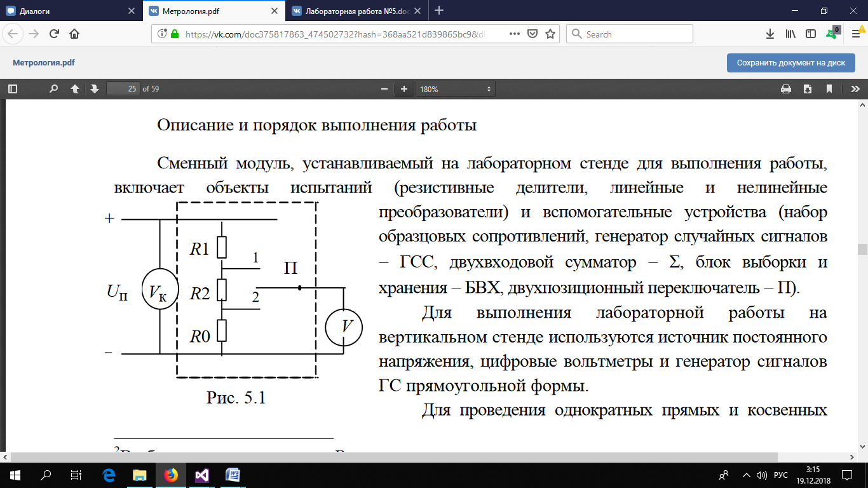The height and width of the screenshot is (488, 868).
Task: Open the 180% zoom level dropdown
Action: 455,89
